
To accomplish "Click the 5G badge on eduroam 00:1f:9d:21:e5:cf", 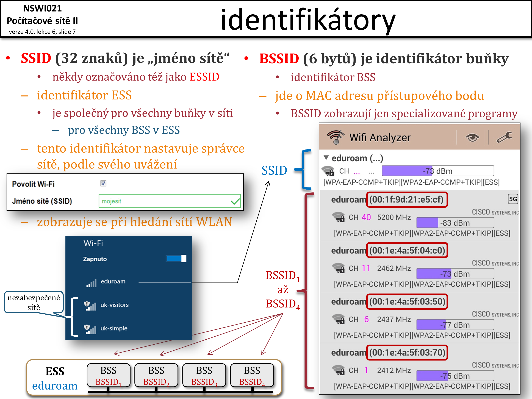I will coord(513,199).
